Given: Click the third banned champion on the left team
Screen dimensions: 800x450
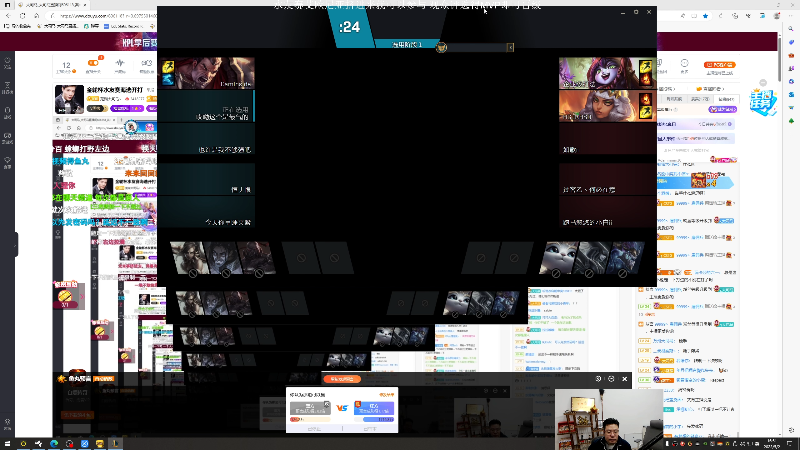Looking at the screenshot, I should [x=256, y=258].
